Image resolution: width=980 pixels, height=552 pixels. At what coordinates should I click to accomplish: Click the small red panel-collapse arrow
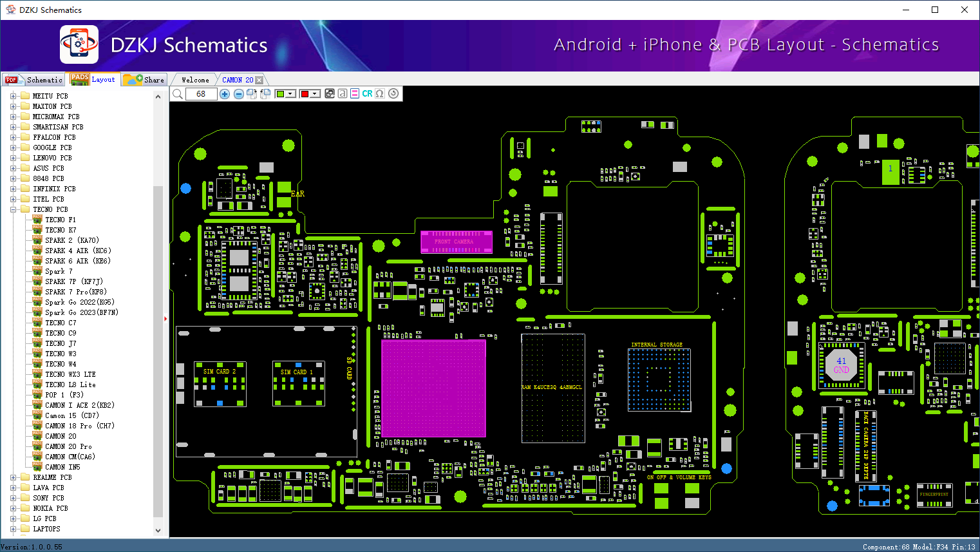[x=165, y=318]
